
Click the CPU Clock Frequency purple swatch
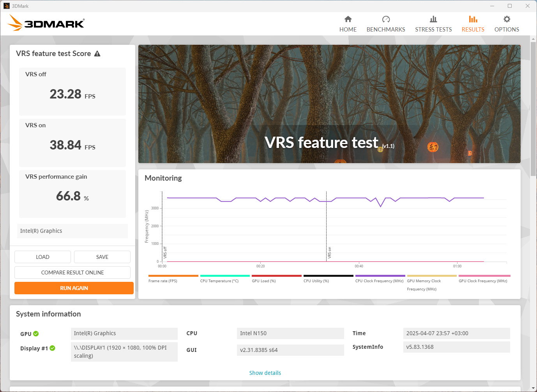pyautogui.click(x=380, y=276)
